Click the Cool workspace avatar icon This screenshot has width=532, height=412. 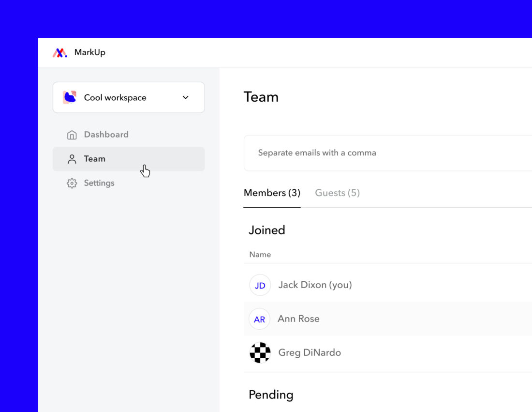coord(70,97)
